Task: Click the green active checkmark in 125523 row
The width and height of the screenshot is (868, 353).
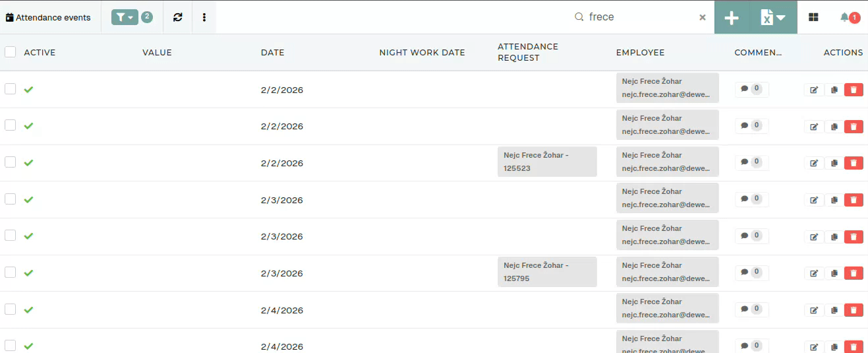Action: pos(28,162)
